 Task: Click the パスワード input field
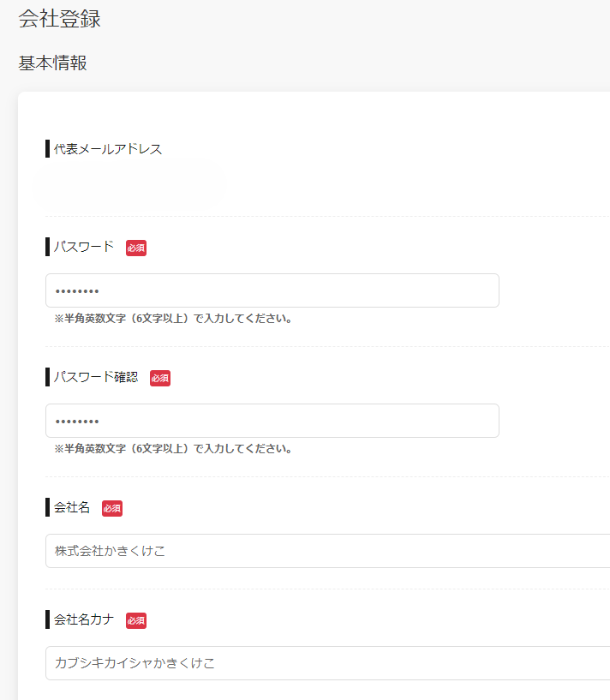(x=272, y=290)
